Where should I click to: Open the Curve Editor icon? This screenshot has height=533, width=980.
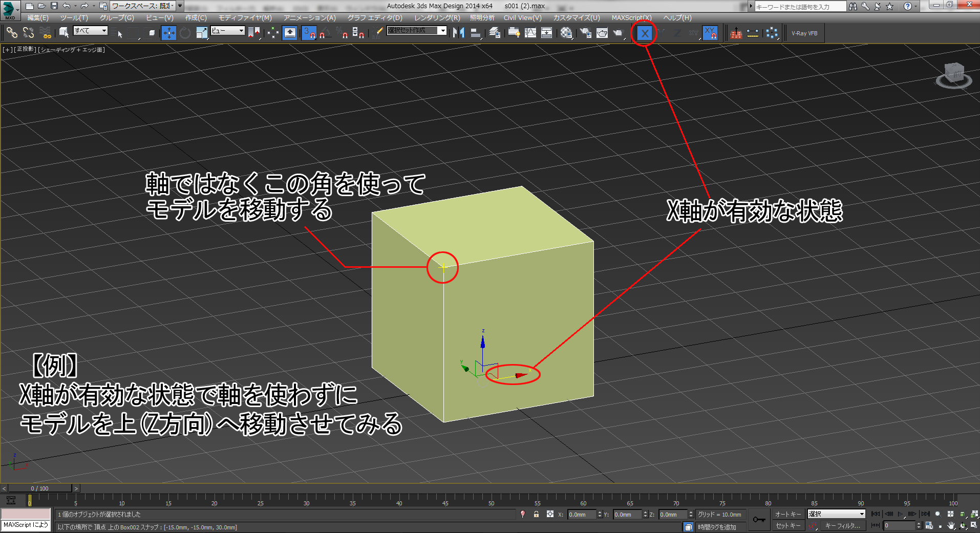coord(530,33)
